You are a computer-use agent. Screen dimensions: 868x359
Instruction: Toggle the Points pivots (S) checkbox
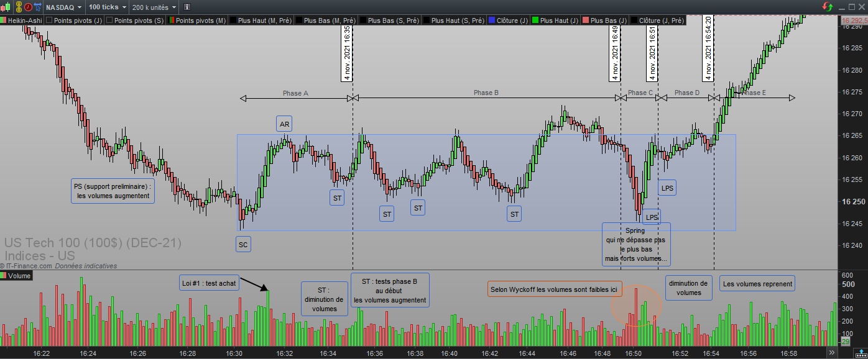(x=110, y=20)
